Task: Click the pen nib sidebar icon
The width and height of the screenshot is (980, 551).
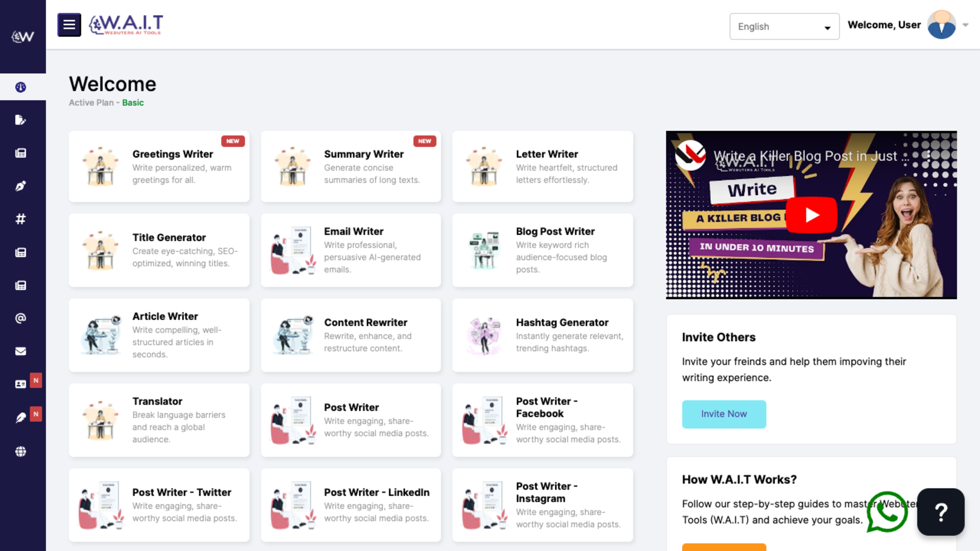Action: (x=21, y=186)
